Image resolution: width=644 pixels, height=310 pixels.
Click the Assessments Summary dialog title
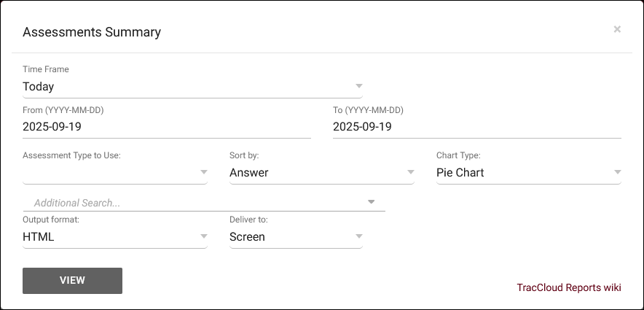coord(92,32)
